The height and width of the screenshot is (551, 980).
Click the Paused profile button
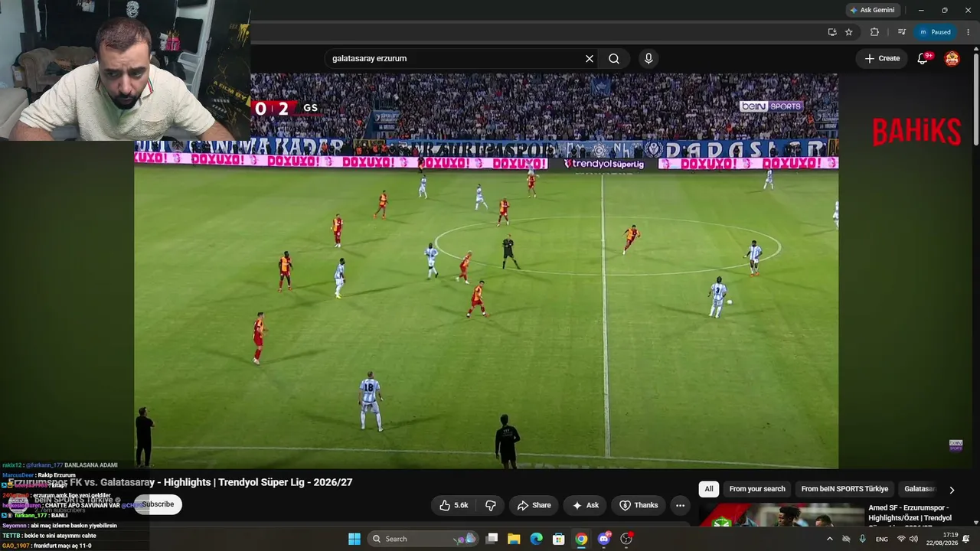[x=936, y=32]
